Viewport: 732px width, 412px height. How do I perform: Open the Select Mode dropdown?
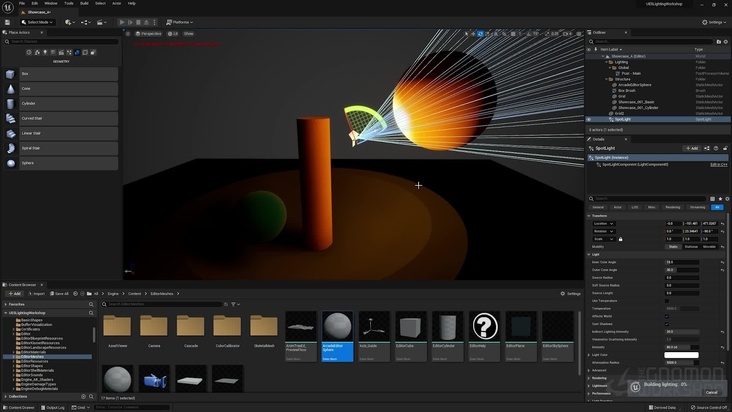[x=39, y=21]
